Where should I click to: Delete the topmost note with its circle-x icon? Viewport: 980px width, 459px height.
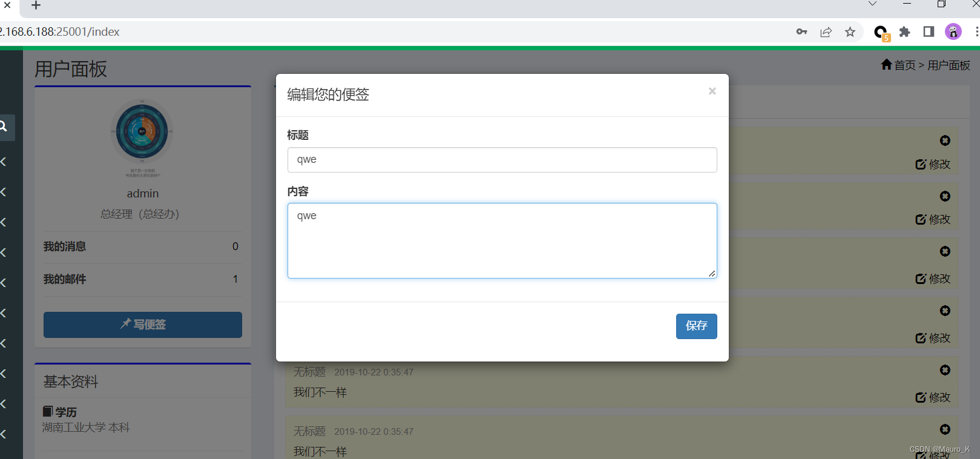(x=945, y=140)
